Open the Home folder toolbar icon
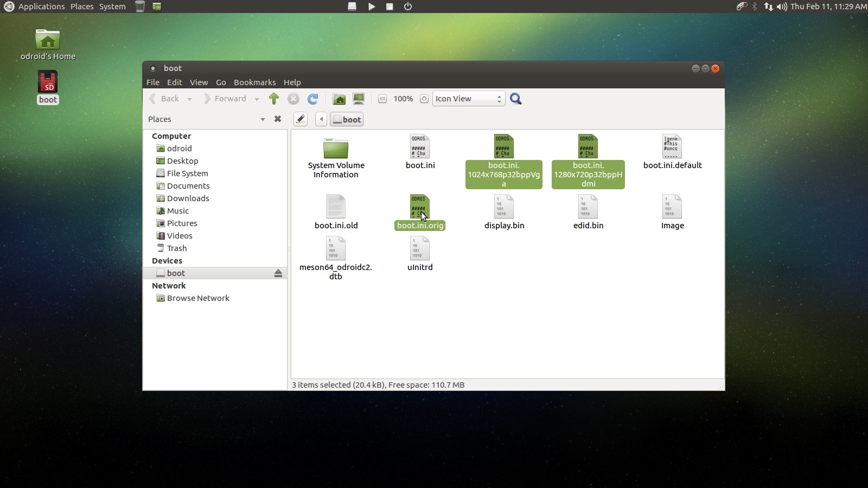This screenshot has height=488, width=868. click(340, 99)
